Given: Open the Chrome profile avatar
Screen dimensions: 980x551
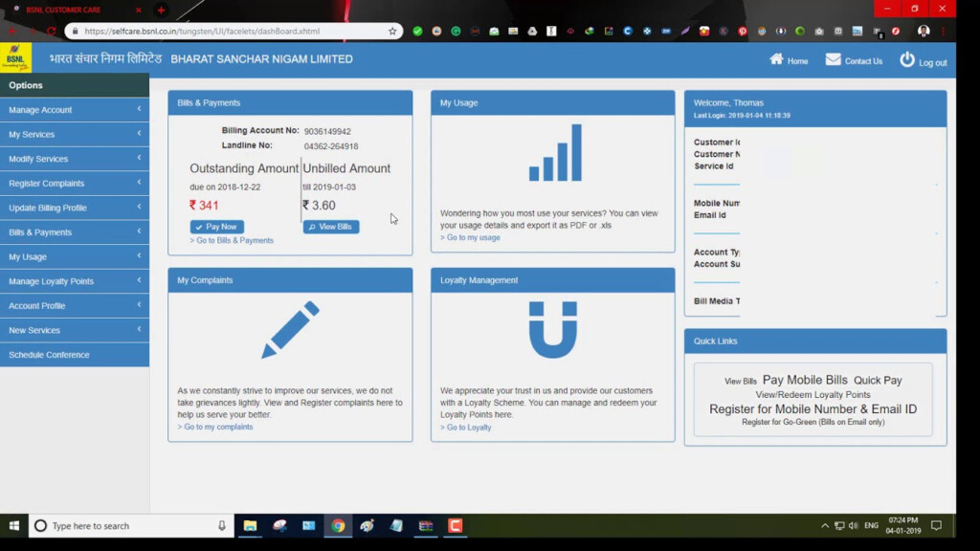Looking at the screenshot, I should (924, 31).
